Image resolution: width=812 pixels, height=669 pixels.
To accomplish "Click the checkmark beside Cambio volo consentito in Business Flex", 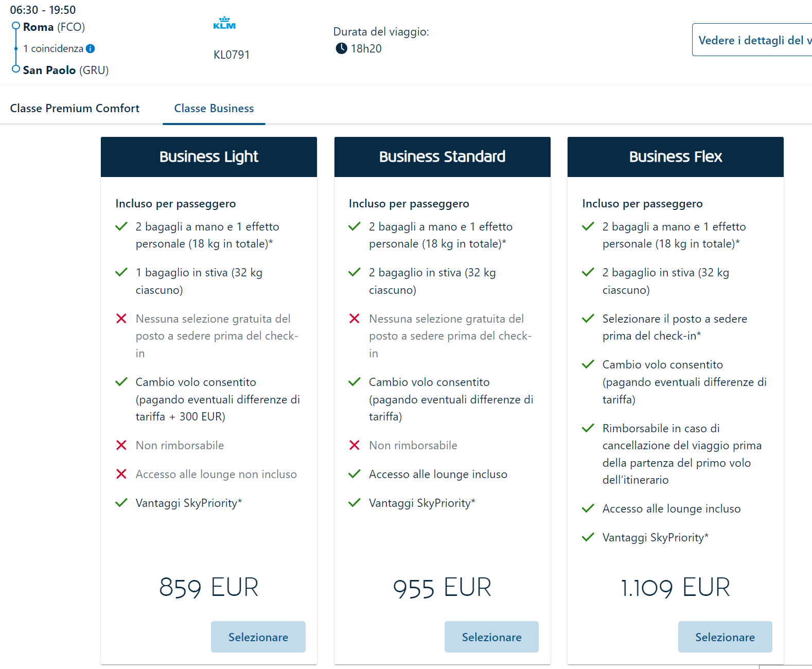I will pyautogui.click(x=588, y=364).
